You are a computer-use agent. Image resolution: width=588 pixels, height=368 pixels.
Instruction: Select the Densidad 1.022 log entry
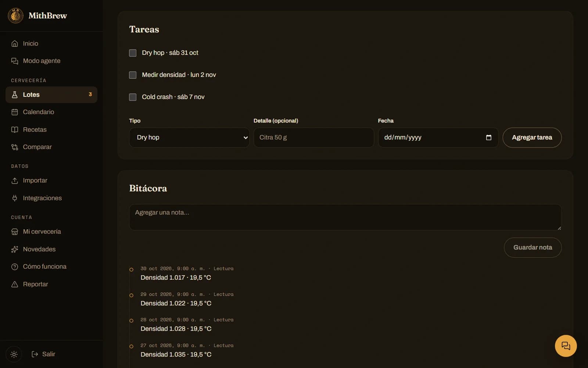[176, 303]
